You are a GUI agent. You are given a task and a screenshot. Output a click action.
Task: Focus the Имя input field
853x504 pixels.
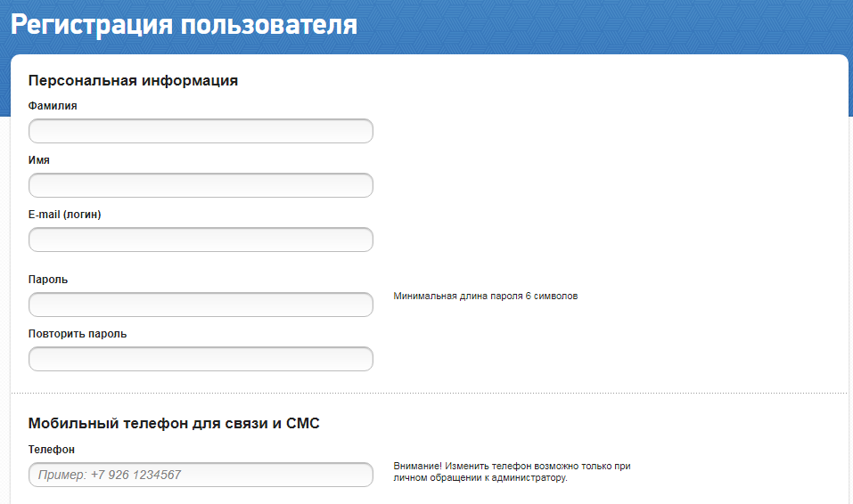pyautogui.click(x=201, y=185)
